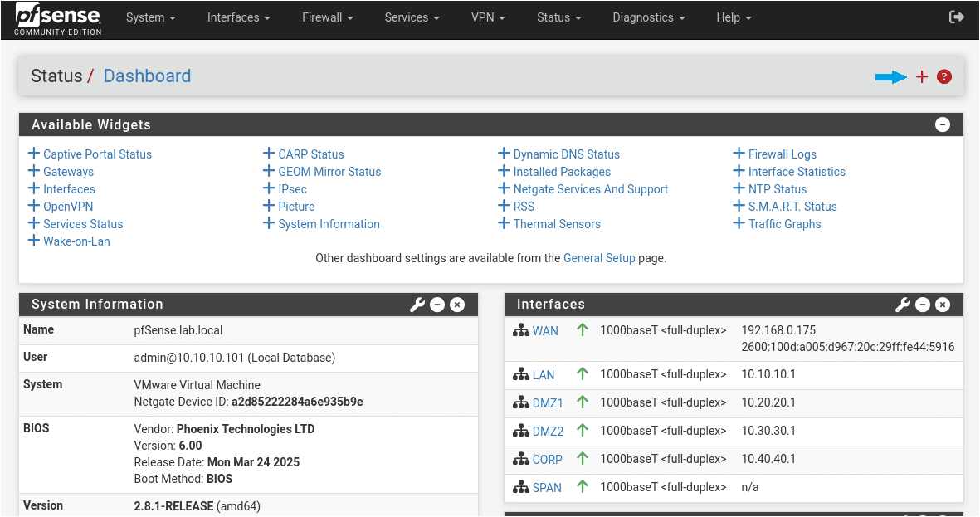Viewport: 980px width, 517px height.
Task: Open the DMZ1 interface link
Action: coord(548,403)
